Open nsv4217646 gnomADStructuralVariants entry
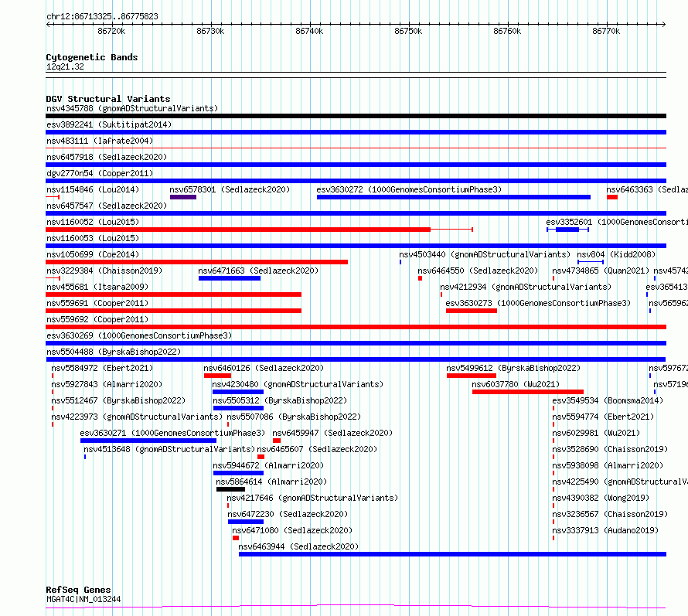 point(312,498)
